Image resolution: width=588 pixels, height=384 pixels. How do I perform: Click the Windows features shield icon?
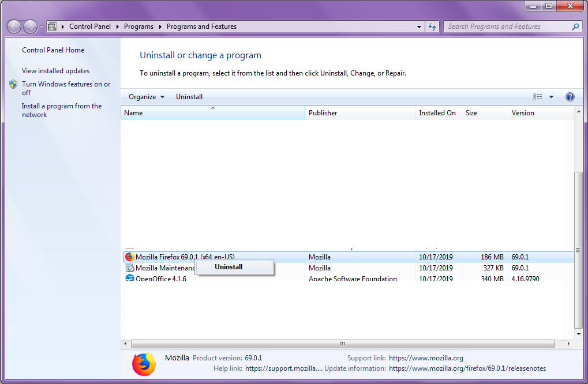point(13,84)
